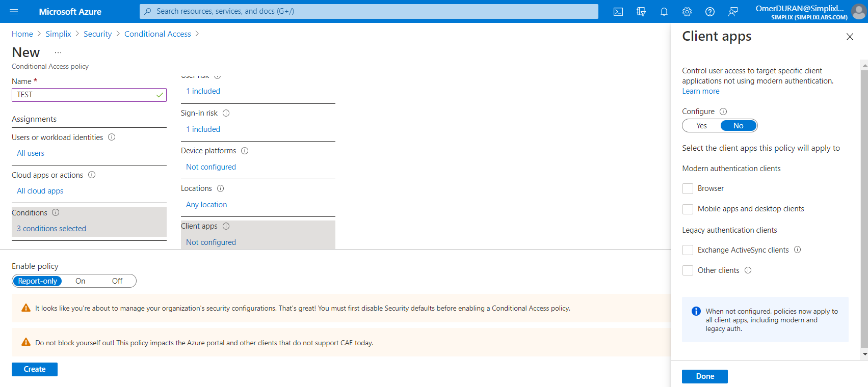This screenshot has width=868, height=387.
Task: Enable Mobile apps and desktop clients checkbox
Action: coord(688,209)
